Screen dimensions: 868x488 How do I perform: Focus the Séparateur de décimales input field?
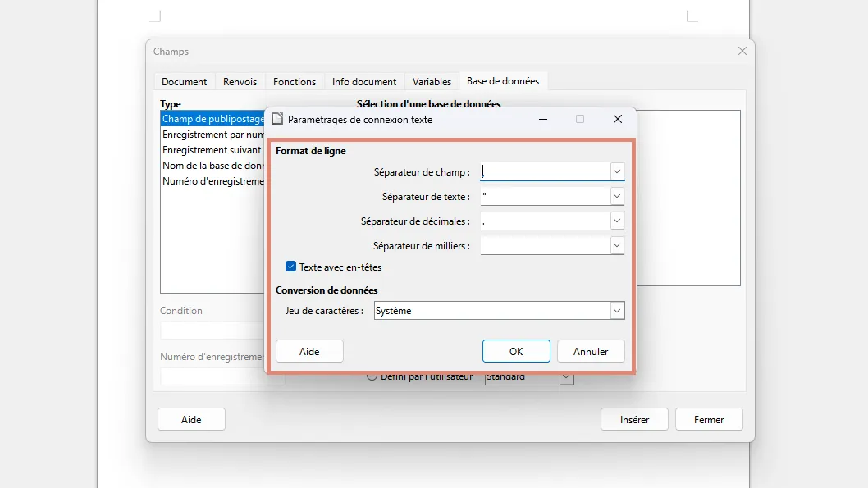(x=546, y=221)
